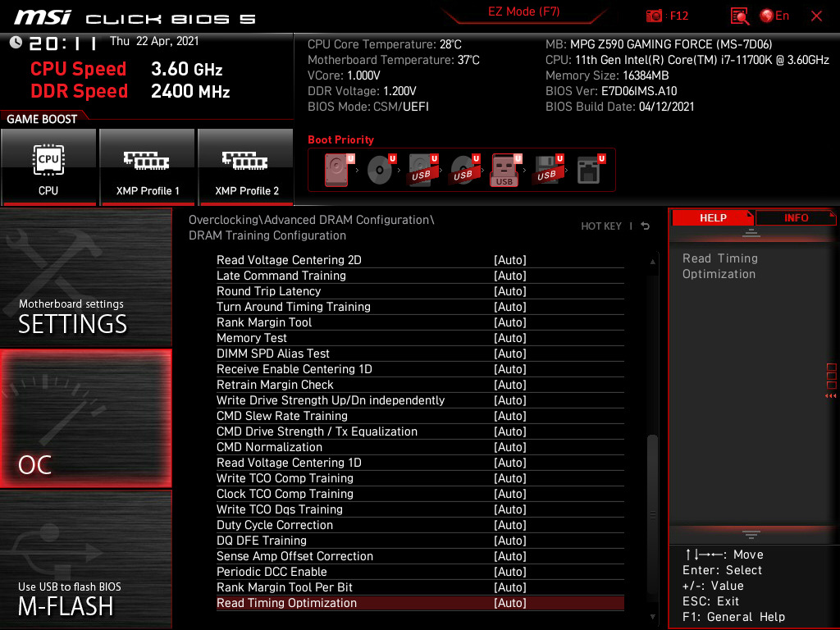840x630 pixels.
Task: Change the Retrain Margin Check [Auto] value
Action: pos(510,385)
